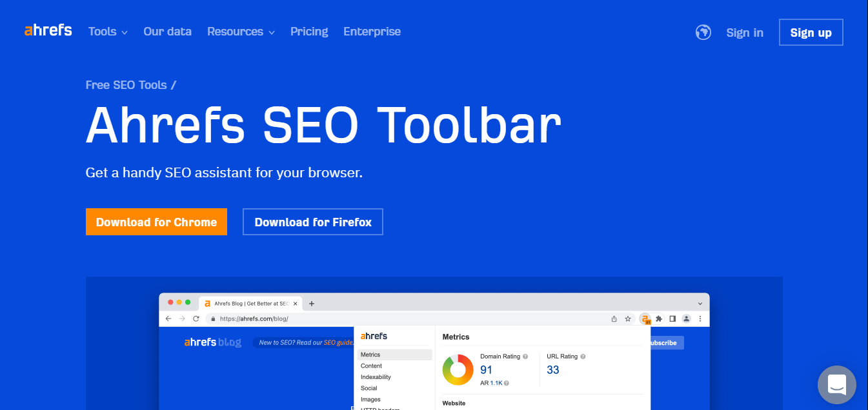Click the three-dot browser menu in preview
This screenshot has height=410, width=868.
[x=700, y=318]
